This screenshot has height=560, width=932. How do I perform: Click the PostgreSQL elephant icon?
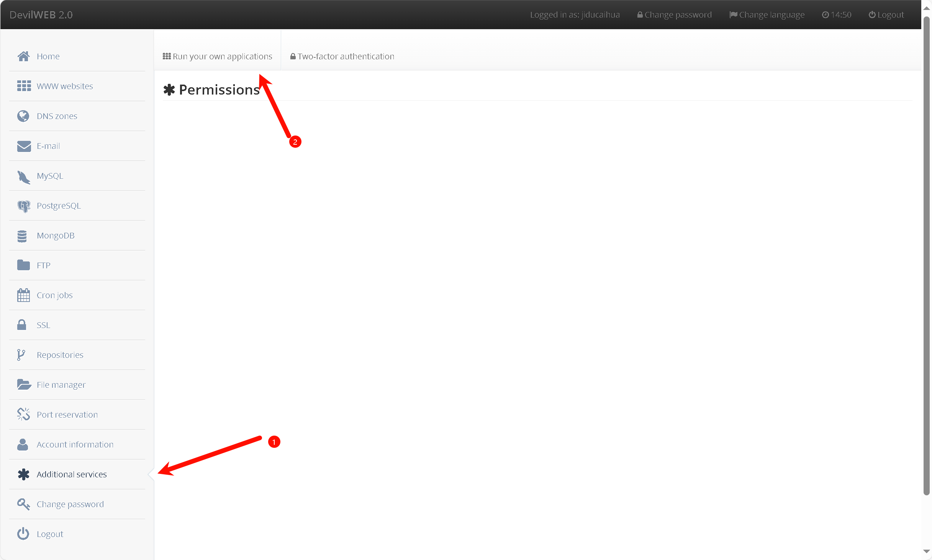24,206
